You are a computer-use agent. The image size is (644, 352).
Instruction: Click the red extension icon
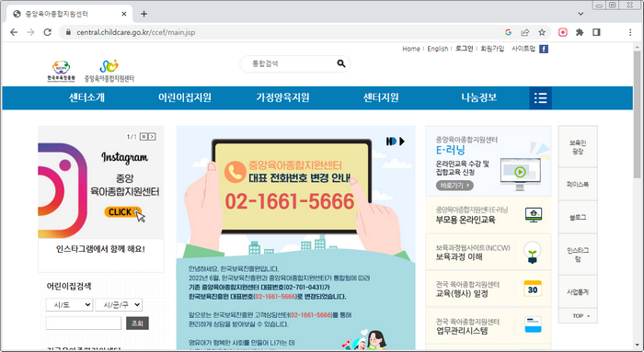[x=563, y=32]
